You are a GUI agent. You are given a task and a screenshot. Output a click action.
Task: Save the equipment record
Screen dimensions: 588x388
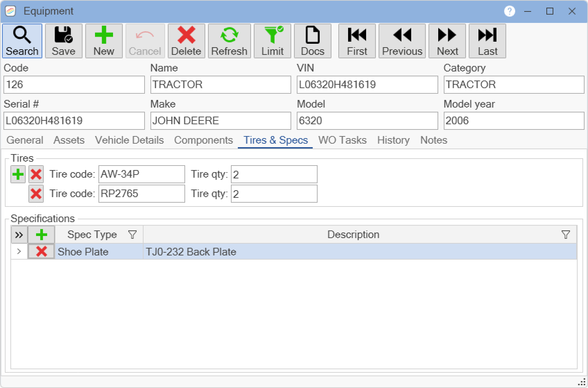click(x=64, y=41)
